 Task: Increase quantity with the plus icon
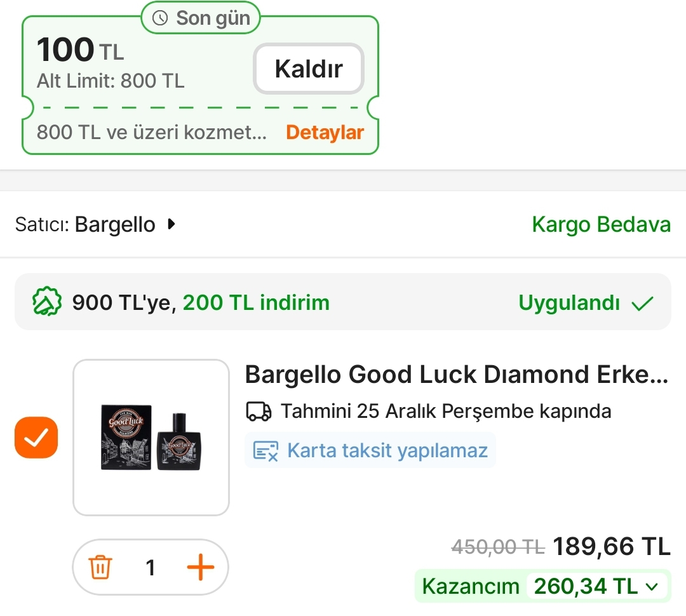(200, 567)
